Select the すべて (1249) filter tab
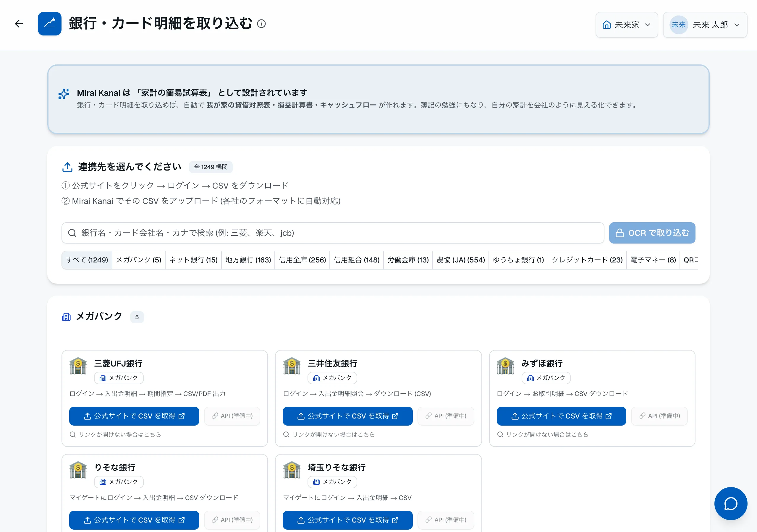 87,260
